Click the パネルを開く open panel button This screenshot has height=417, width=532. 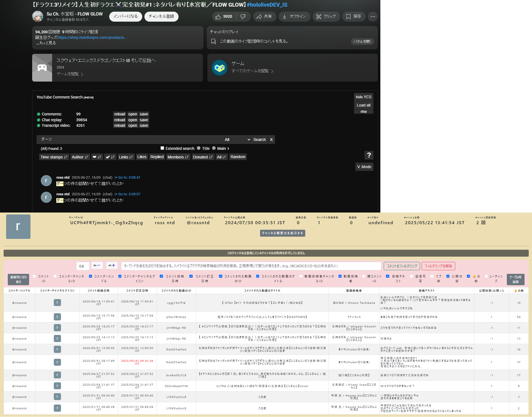click(363, 41)
